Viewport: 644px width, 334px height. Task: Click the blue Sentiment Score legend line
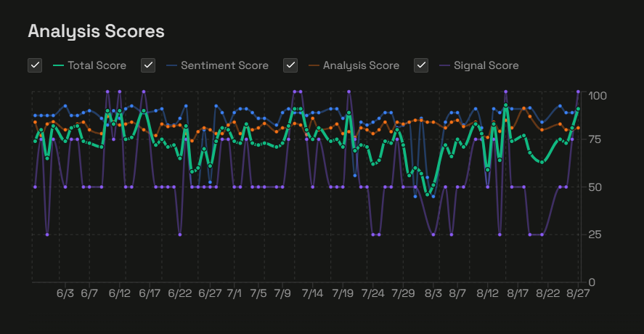coord(171,65)
